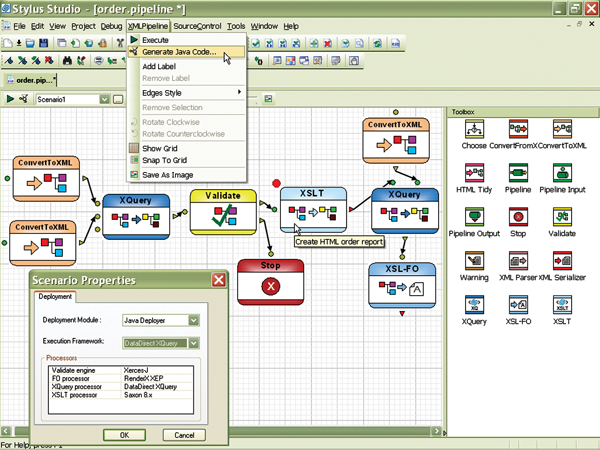Select the Choose node in Toolbox
600x450 pixels.
475,130
